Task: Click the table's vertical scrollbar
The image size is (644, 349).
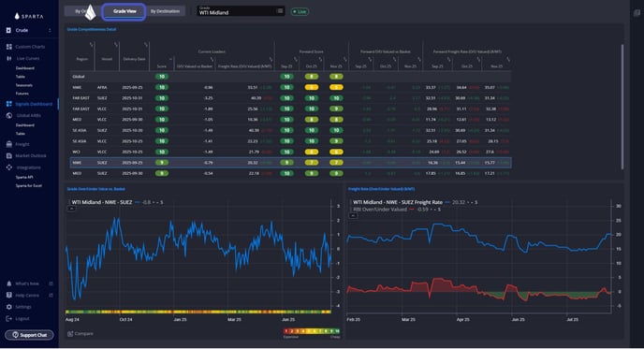Action: pyautogui.click(x=622, y=107)
